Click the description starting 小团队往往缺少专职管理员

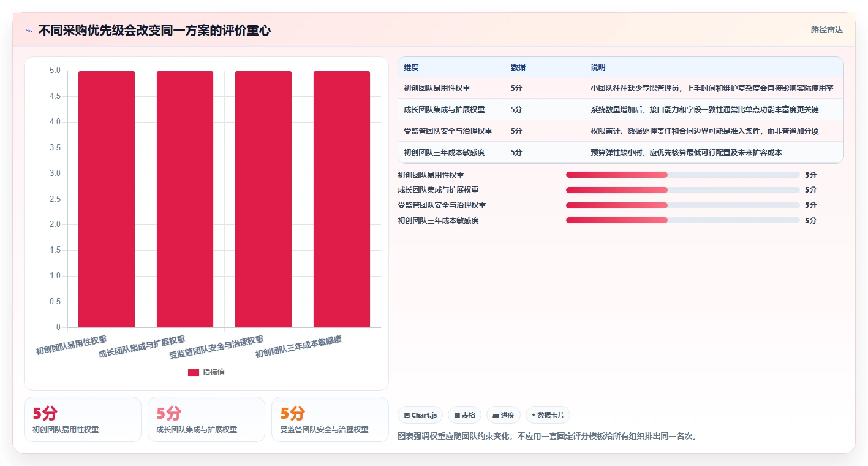(712, 88)
